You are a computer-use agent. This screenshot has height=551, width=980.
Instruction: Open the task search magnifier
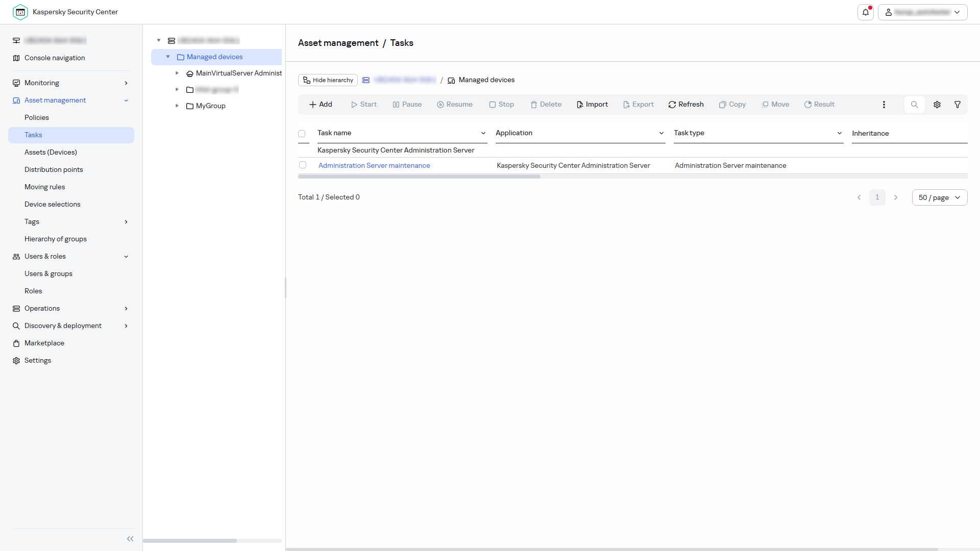click(915, 105)
